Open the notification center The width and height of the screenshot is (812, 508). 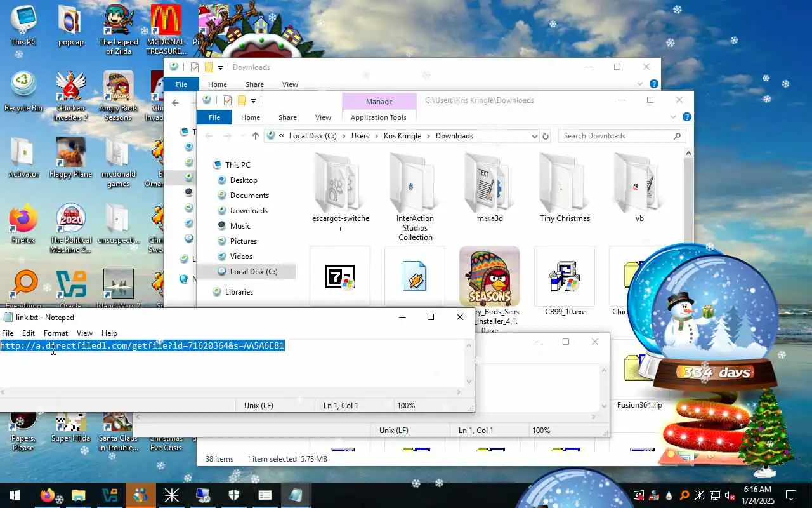click(791, 495)
